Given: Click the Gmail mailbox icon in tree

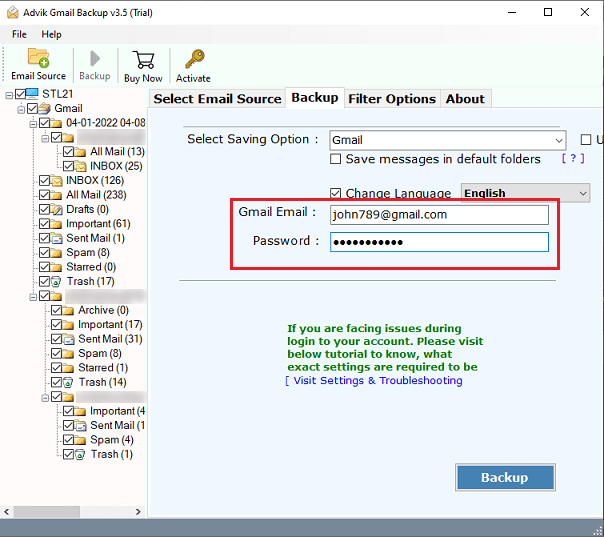Looking at the screenshot, I should click(x=45, y=108).
